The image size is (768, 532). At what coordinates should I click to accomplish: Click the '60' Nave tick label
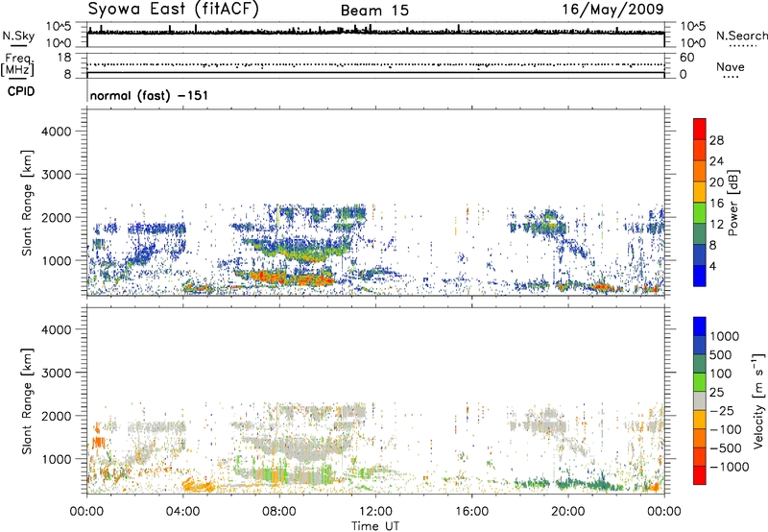tap(686, 58)
